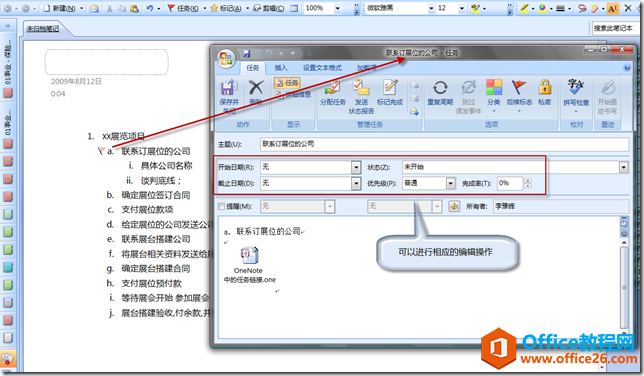Click the help icon in task window ribbon
The height and width of the screenshot is (376, 644).
627,68
